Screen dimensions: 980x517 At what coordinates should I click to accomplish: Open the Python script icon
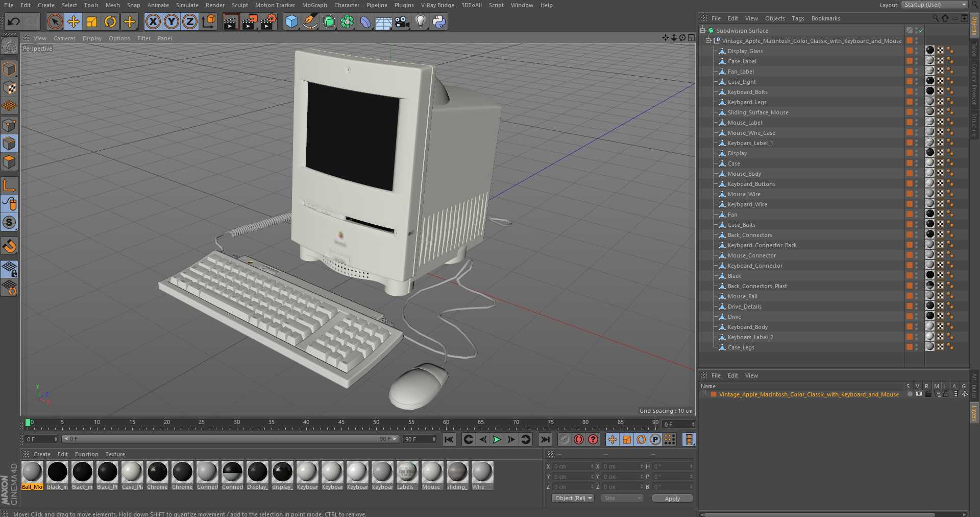click(x=439, y=21)
